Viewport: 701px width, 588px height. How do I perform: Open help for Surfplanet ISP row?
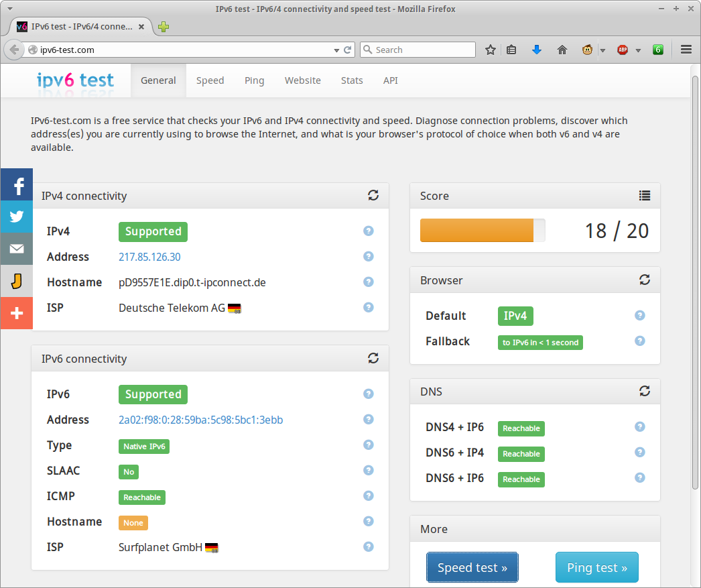[x=369, y=546]
